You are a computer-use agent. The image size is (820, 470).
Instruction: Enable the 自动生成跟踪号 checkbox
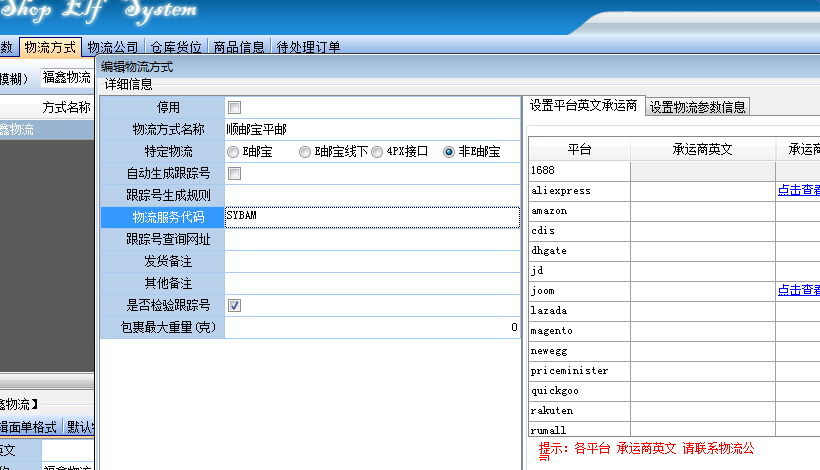[x=235, y=173]
